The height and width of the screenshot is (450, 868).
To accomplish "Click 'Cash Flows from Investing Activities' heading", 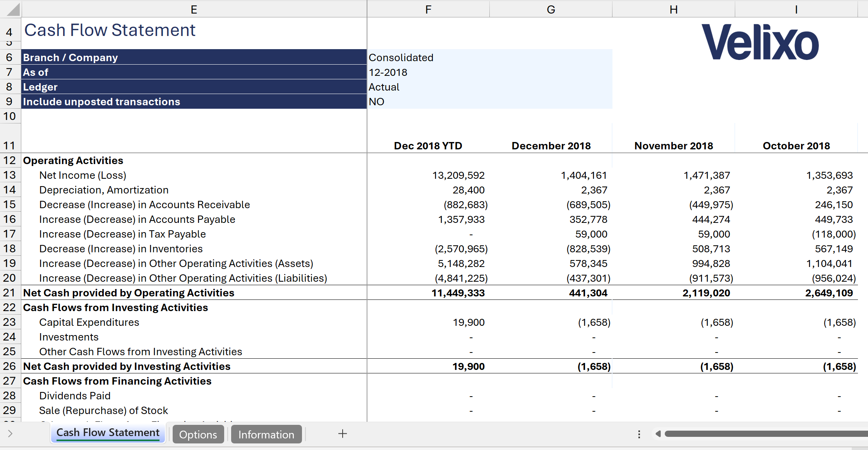I will 115,308.
